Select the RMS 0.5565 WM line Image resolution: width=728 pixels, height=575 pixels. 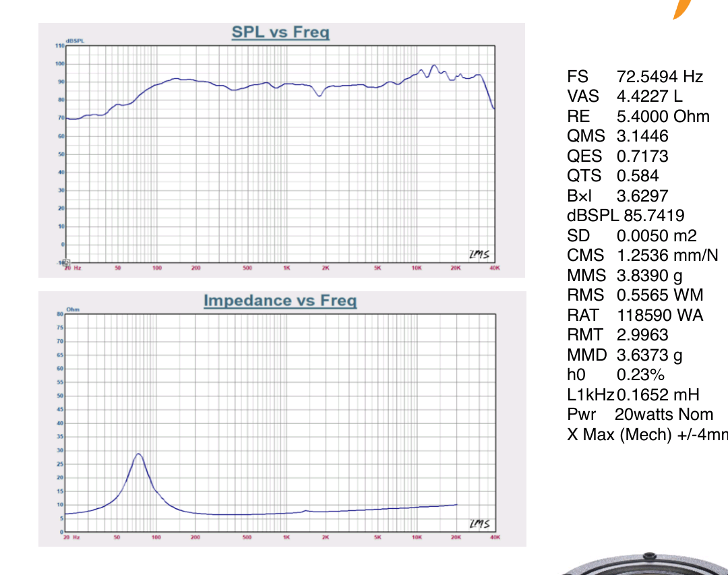click(x=635, y=295)
